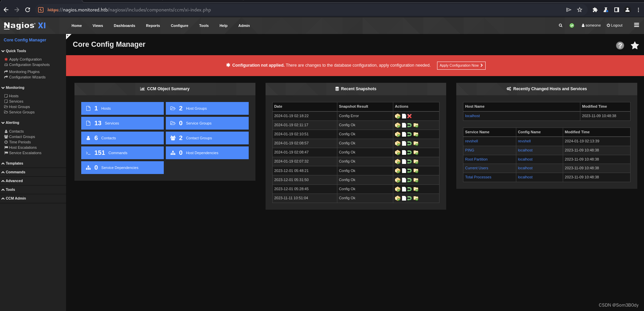Expand the Commands sidebar section
644x311 pixels.
point(13,172)
